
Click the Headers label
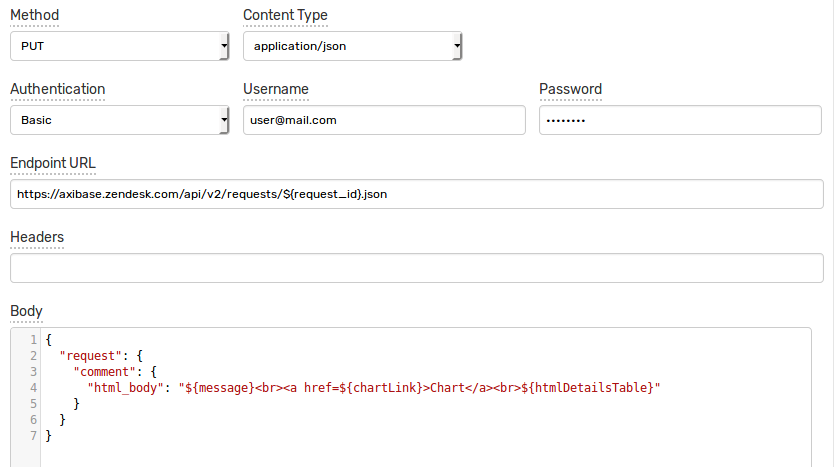[37, 237]
